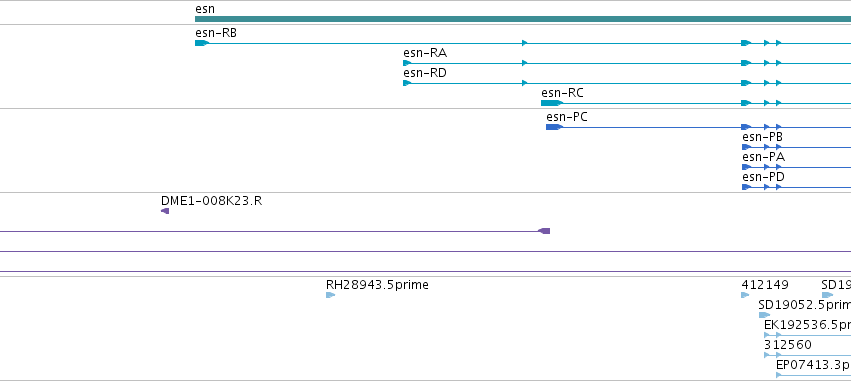Image resolution: width=851 pixels, height=381 pixels.
Task: Select the first exon box of esn-RB
Action: point(202,43)
